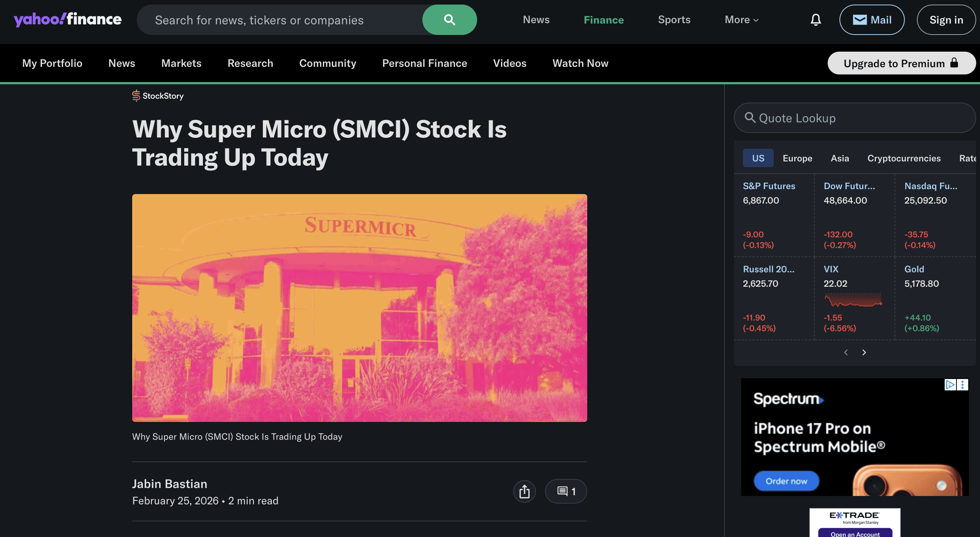Click the AdChoices icon on Spectrum ad
This screenshot has width=980, height=537.
950,385
